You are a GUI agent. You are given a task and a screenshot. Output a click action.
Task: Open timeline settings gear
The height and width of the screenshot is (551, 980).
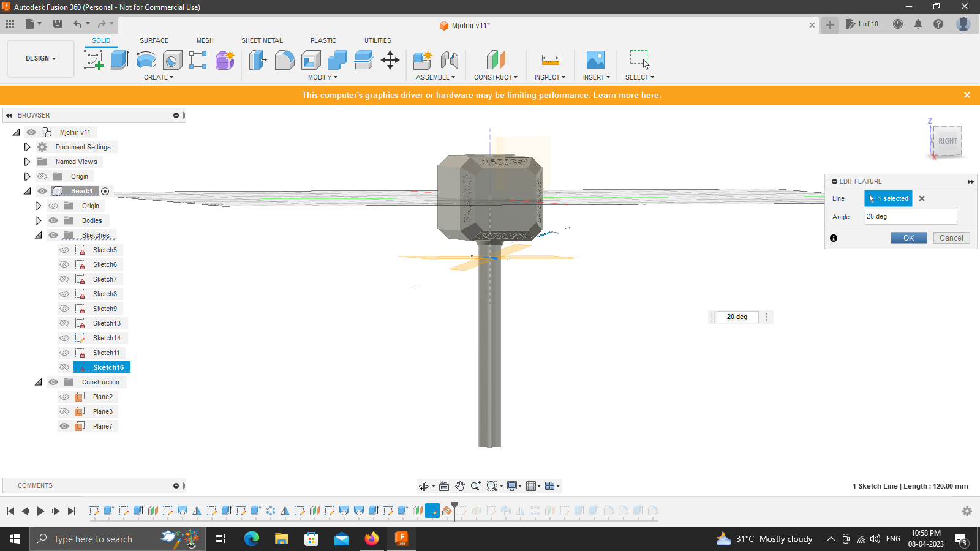[967, 511]
